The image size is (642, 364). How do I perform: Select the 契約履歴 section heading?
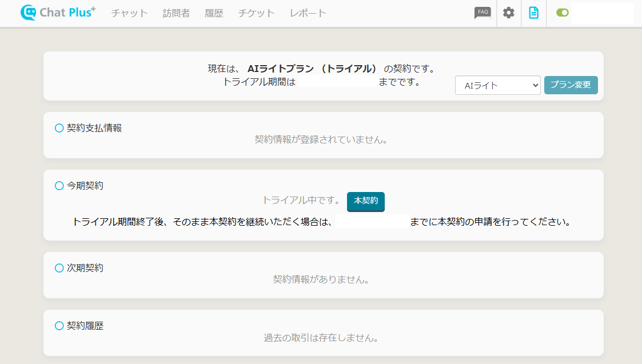tap(85, 326)
